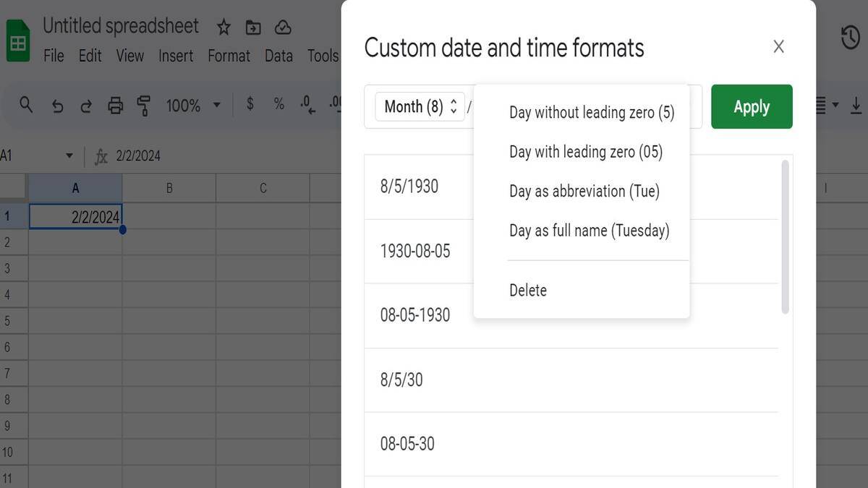Image resolution: width=868 pixels, height=488 pixels.
Task: Click the move to folder icon
Action: (x=253, y=27)
